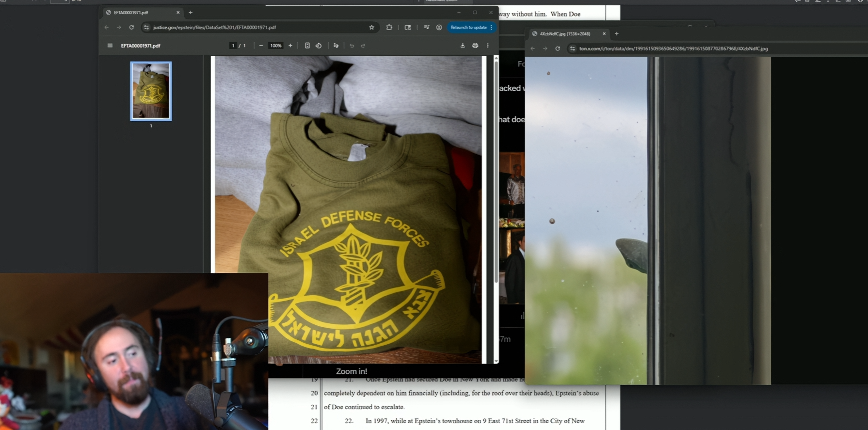Undo the last PDF annotation
Screen dimensions: 868x430
click(352, 46)
